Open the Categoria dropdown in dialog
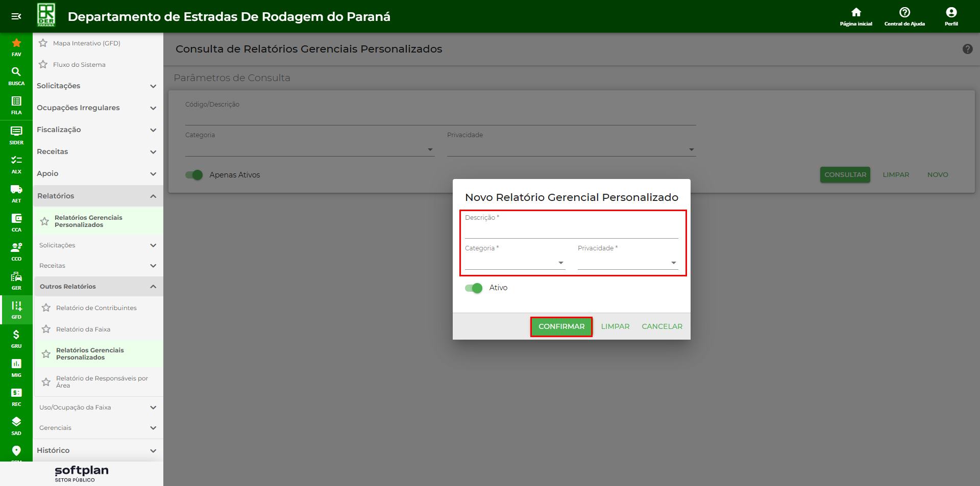Image resolution: width=980 pixels, height=486 pixels. tap(514, 263)
